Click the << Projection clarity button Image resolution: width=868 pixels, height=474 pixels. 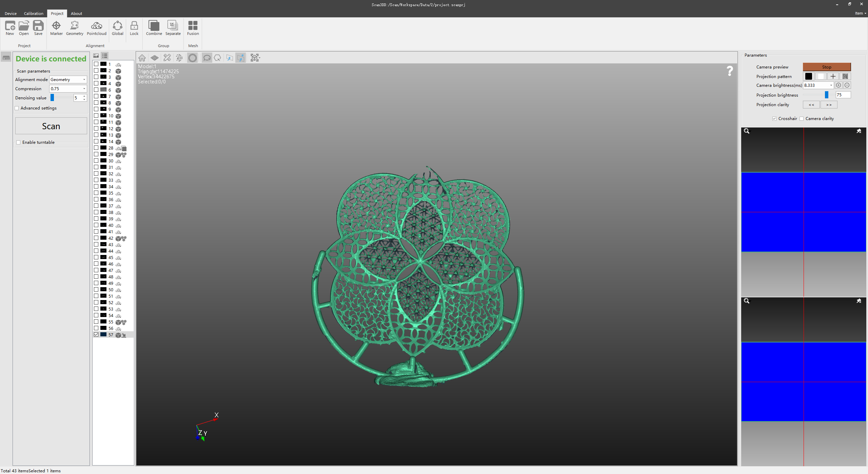[811, 105]
